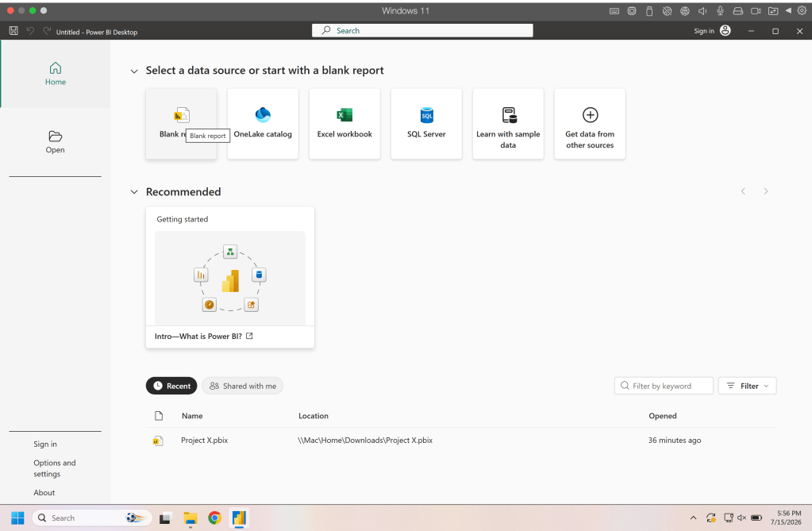Open the Getting started thumbnail

pyautogui.click(x=230, y=278)
